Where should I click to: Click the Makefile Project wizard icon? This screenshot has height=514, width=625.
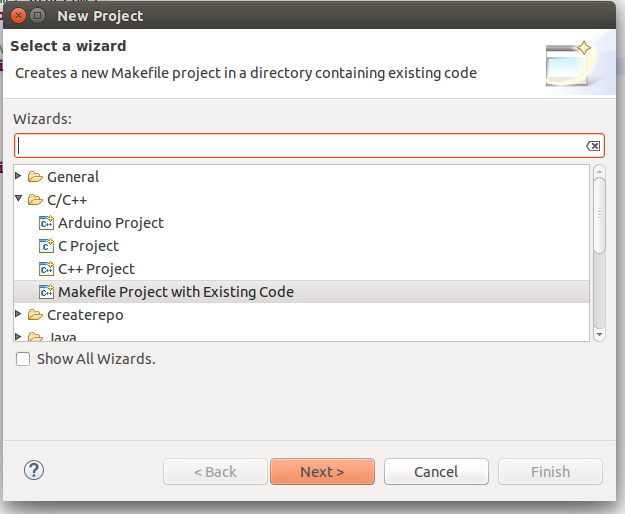pos(46,292)
